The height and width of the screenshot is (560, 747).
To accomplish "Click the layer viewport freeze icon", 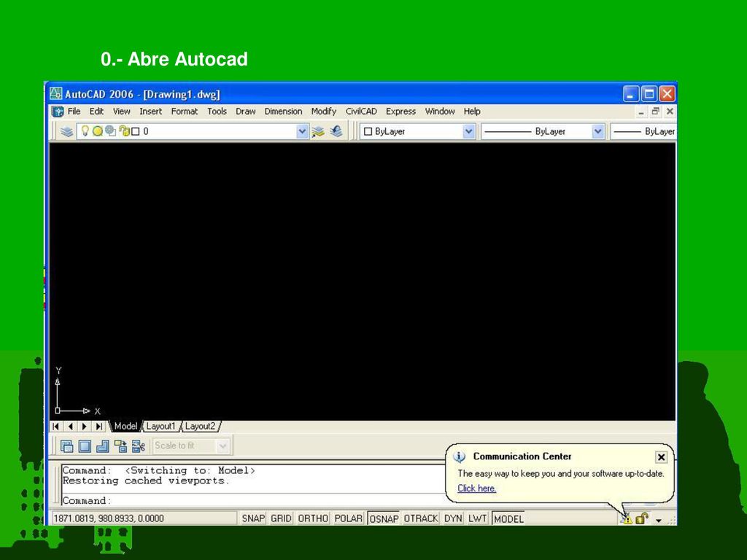I will pyautogui.click(x=110, y=131).
